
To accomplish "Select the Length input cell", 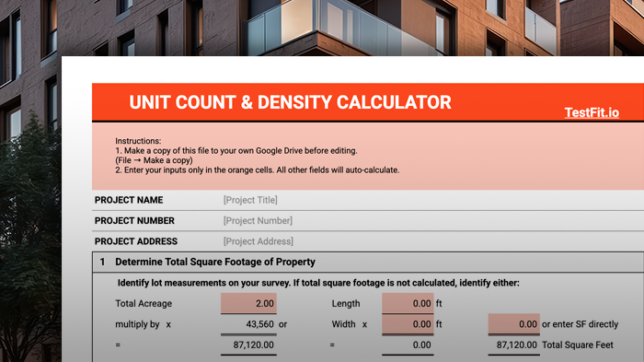I will pos(408,303).
